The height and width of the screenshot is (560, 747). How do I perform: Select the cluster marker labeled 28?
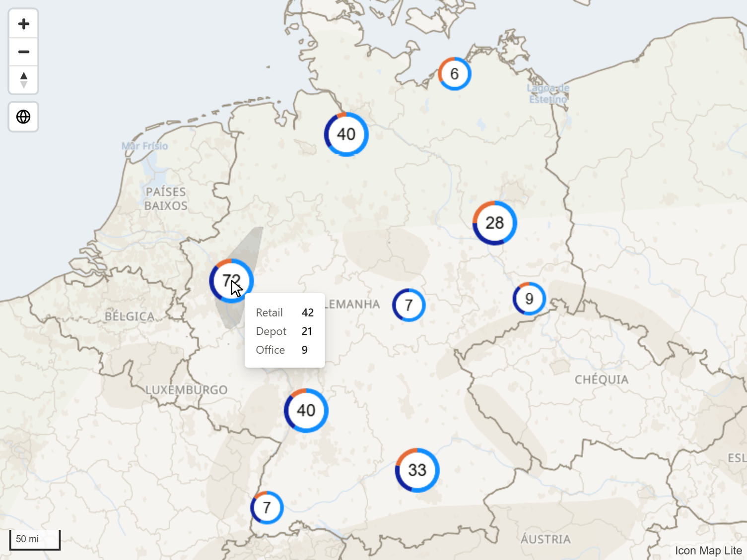[x=494, y=223]
